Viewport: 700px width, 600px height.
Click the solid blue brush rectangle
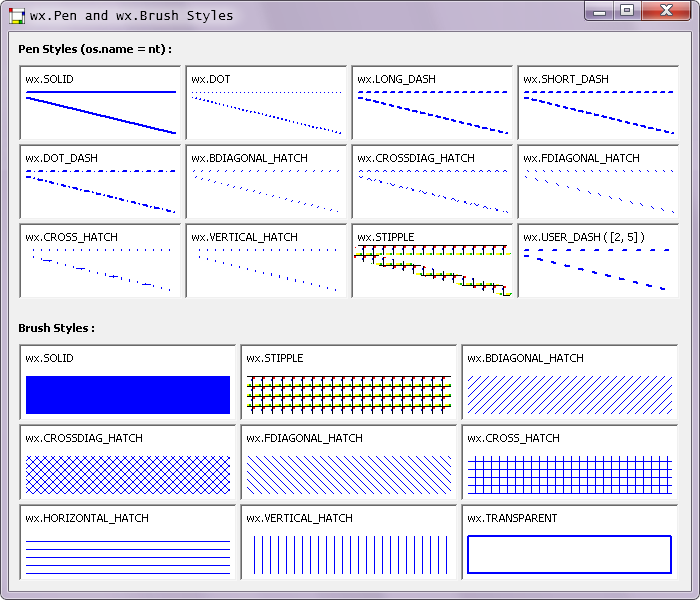tap(128, 394)
